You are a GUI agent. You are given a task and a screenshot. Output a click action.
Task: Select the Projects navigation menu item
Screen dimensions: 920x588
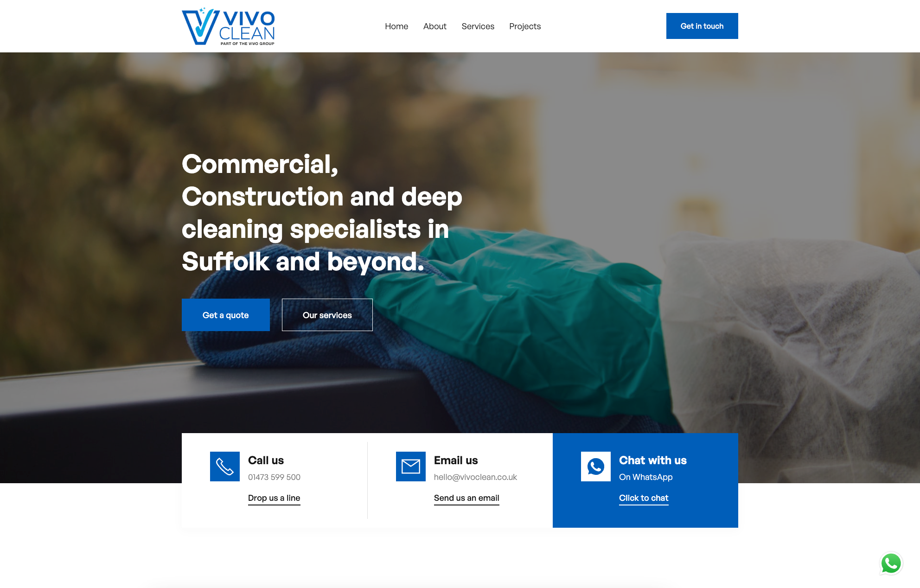pos(525,26)
